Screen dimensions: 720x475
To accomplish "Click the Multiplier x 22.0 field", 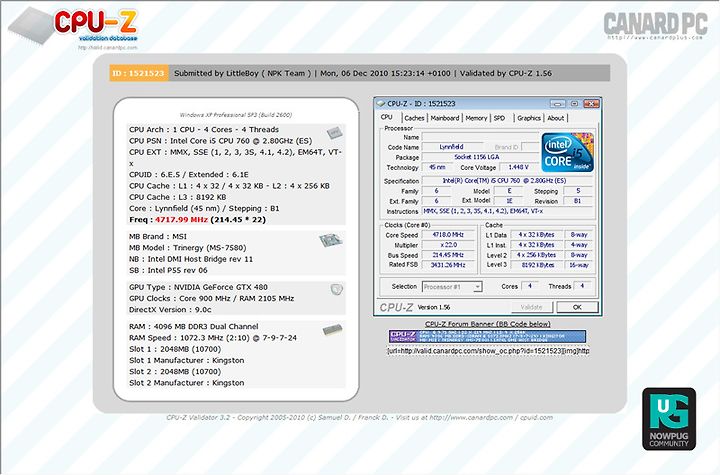I will click(x=448, y=245).
